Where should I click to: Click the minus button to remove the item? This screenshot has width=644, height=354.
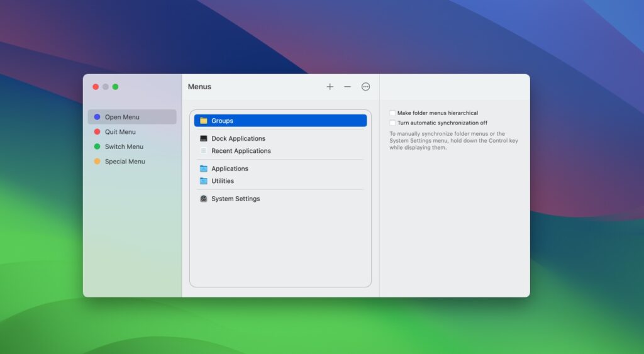347,87
